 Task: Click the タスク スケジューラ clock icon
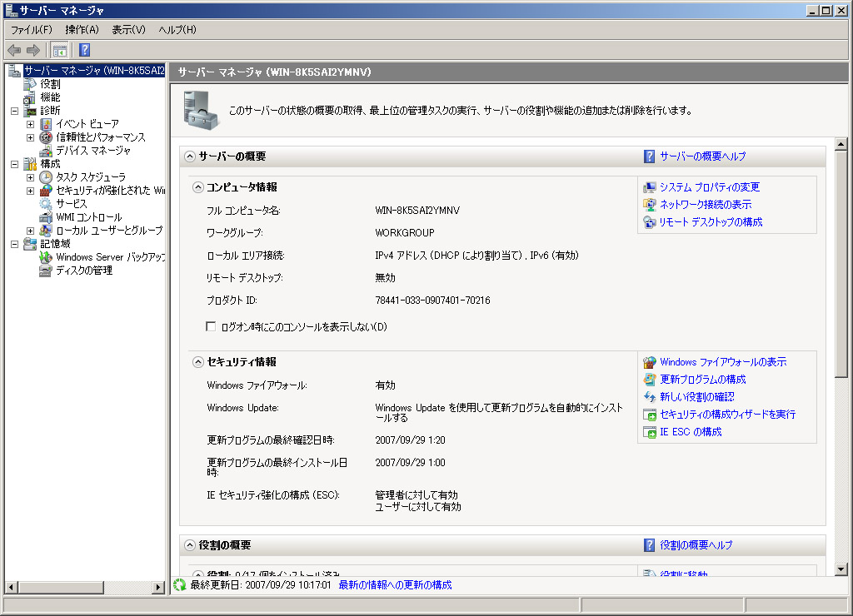click(47, 177)
